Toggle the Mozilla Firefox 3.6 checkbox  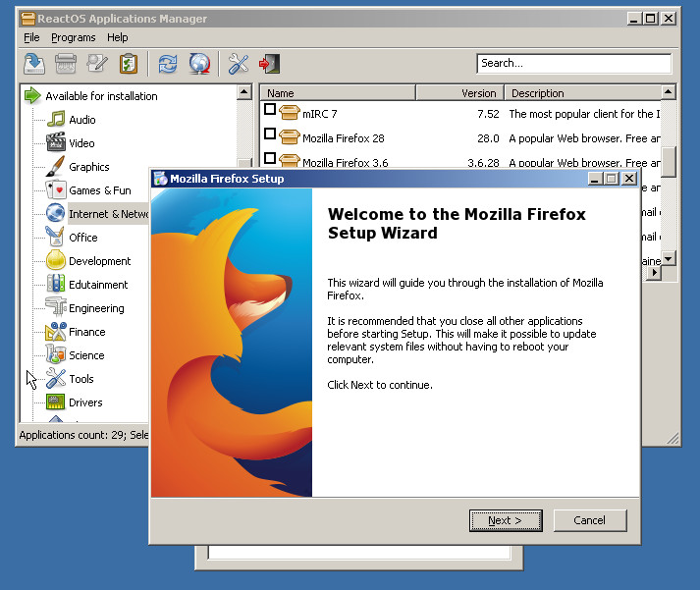click(270, 158)
